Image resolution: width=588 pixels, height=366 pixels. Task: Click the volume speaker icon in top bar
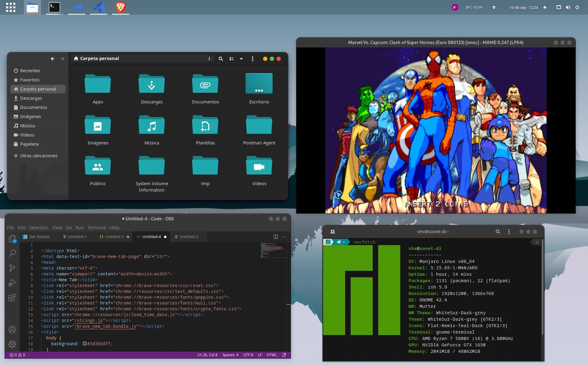(x=568, y=7)
